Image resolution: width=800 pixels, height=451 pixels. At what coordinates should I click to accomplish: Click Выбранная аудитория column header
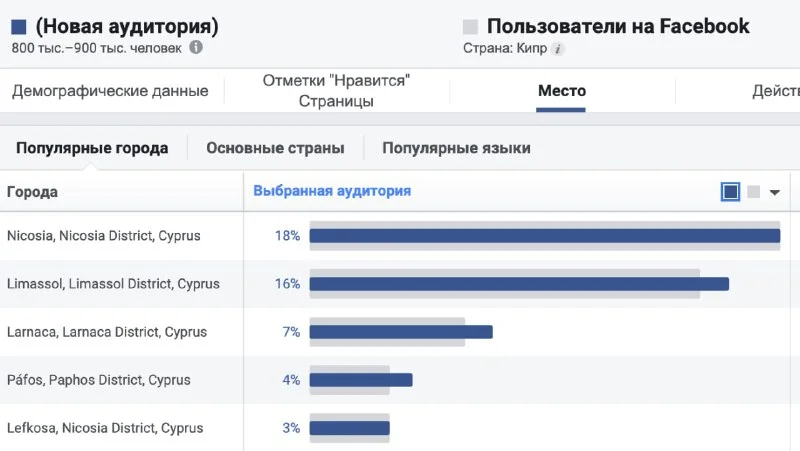click(x=332, y=191)
